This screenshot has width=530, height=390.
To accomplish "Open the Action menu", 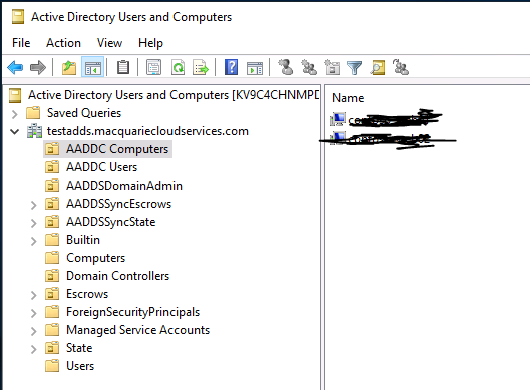I will tap(63, 43).
